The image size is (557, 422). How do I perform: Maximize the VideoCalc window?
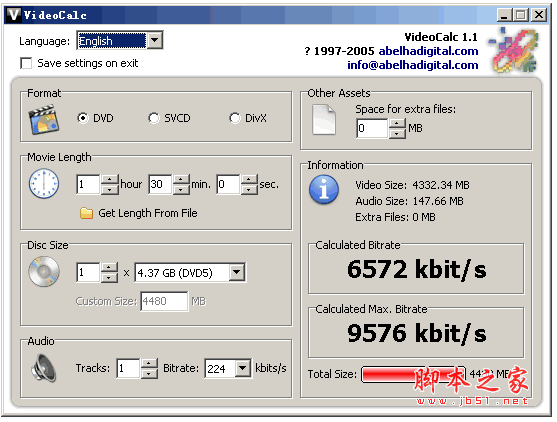(x=521, y=15)
